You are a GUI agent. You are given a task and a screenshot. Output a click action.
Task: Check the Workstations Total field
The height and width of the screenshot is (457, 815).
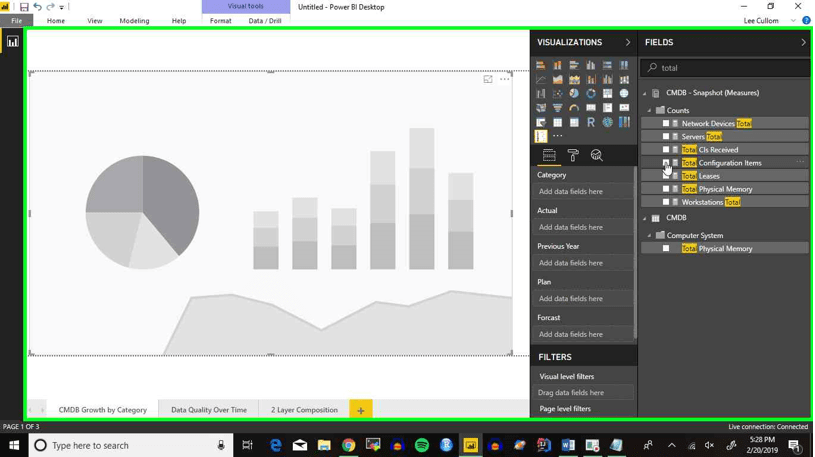tap(666, 202)
